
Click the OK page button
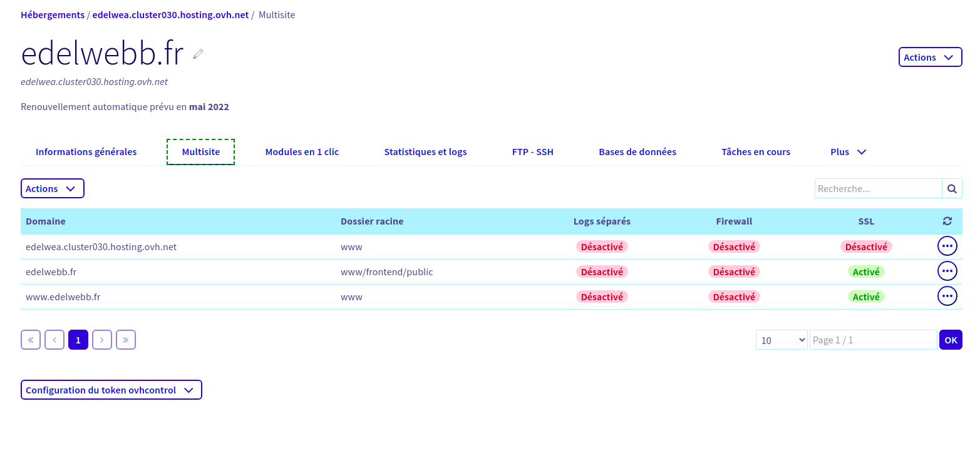point(951,340)
